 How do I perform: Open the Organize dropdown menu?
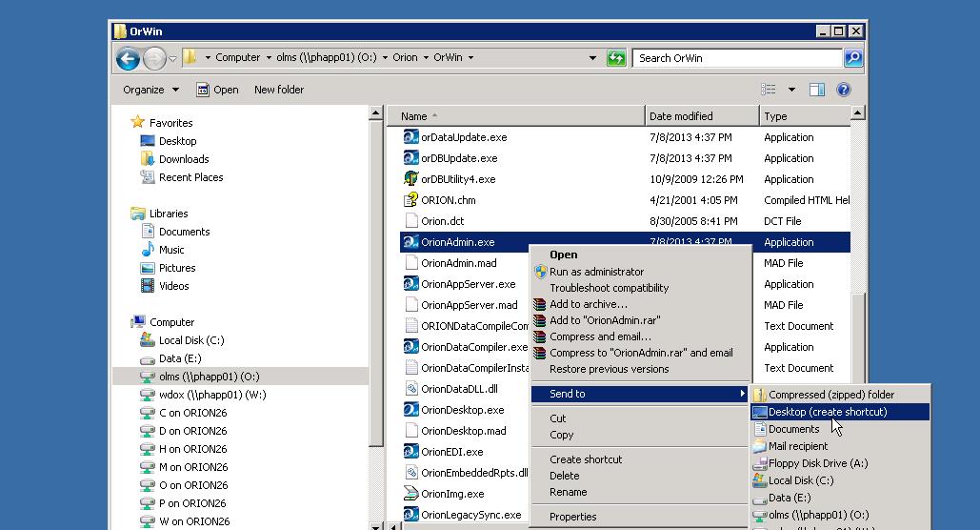tap(150, 90)
